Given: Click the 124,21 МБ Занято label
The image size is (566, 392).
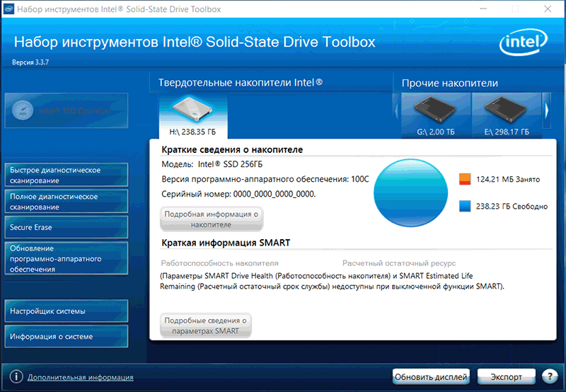Looking at the screenshot, I should [508, 180].
